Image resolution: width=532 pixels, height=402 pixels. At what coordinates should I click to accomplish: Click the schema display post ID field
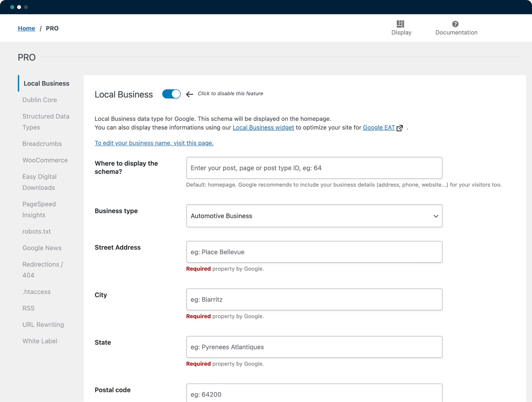[314, 168]
